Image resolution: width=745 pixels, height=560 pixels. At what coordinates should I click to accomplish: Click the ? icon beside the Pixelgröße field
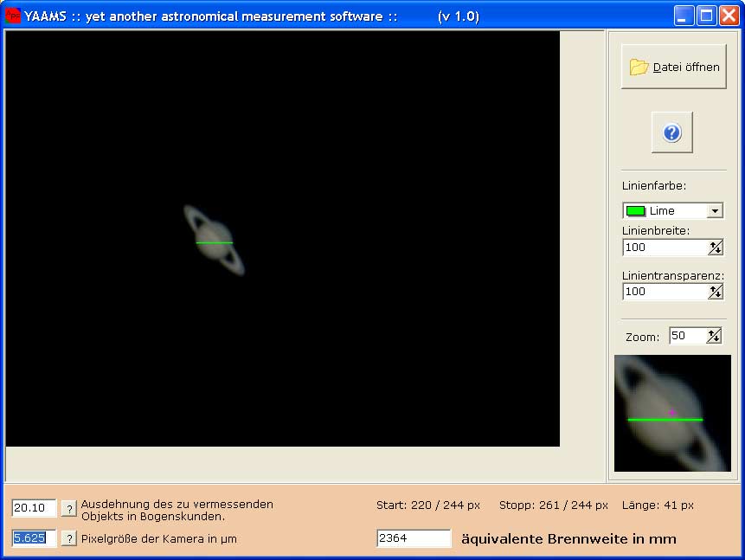pos(68,537)
